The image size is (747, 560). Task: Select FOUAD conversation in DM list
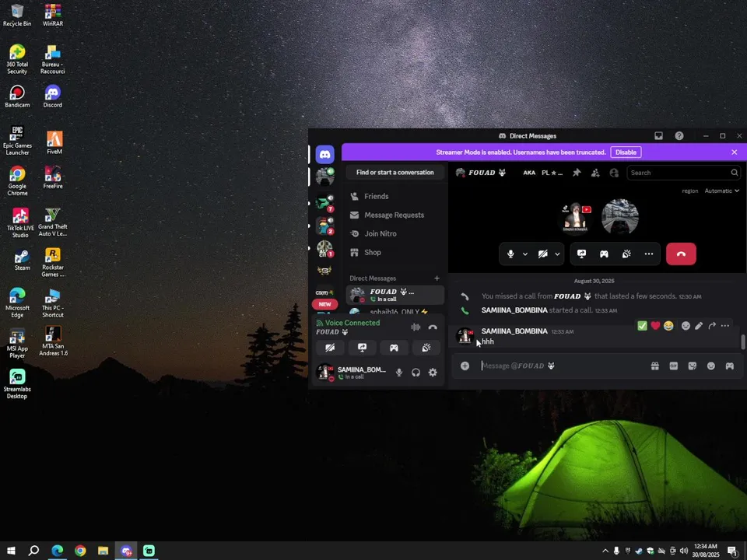pos(395,295)
